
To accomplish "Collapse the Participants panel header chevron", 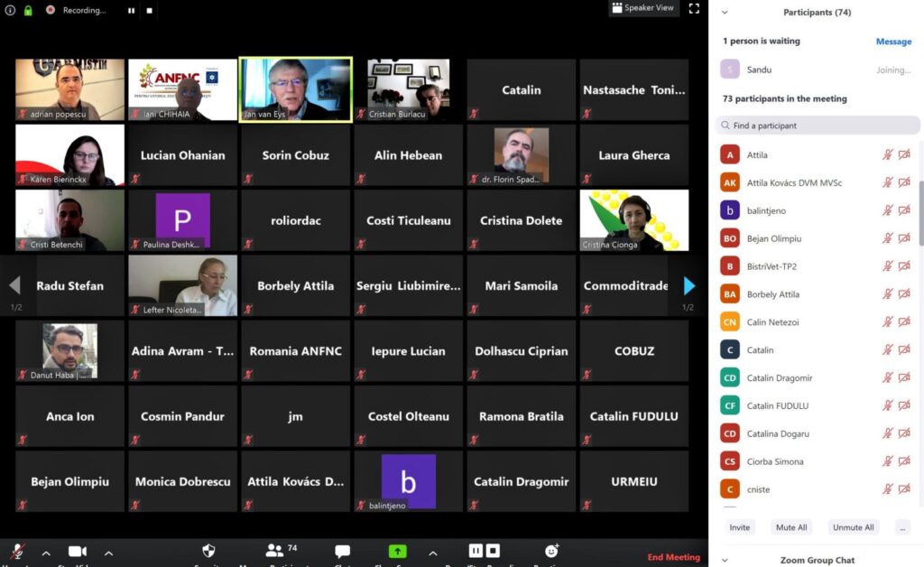I will click(x=725, y=13).
